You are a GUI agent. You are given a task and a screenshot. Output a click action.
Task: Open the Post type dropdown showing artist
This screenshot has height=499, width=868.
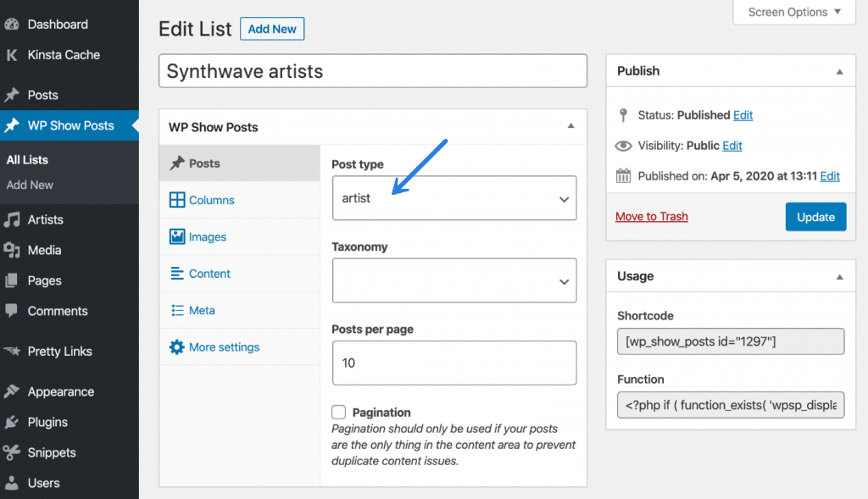click(454, 198)
